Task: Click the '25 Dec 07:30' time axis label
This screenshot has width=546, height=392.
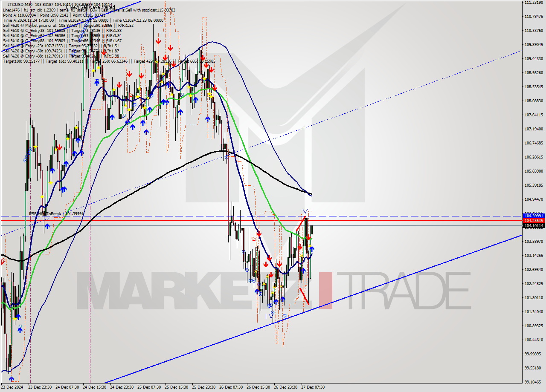Action: coord(149,387)
